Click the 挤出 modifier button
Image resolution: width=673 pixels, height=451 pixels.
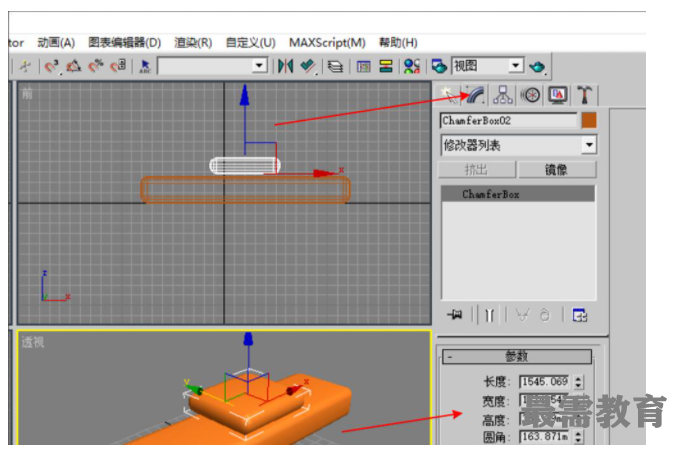tap(476, 170)
